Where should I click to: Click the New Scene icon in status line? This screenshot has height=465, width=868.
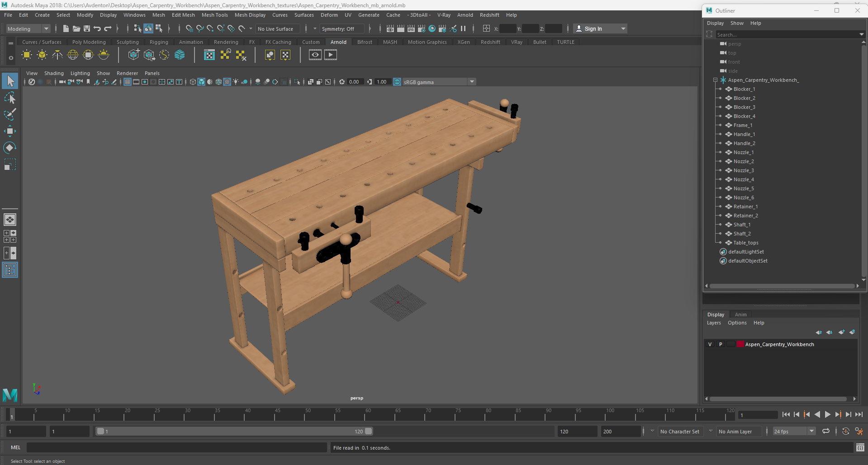(66, 28)
